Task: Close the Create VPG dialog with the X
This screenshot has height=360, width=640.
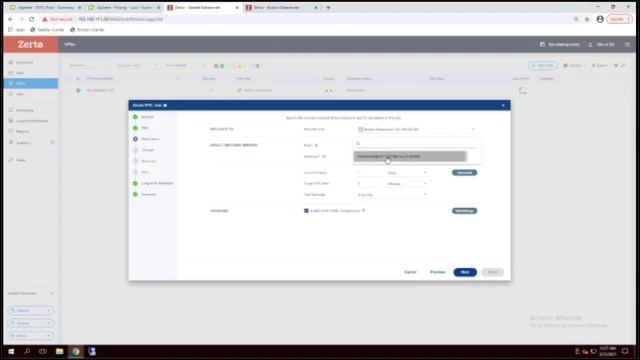Action: tap(503, 105)
